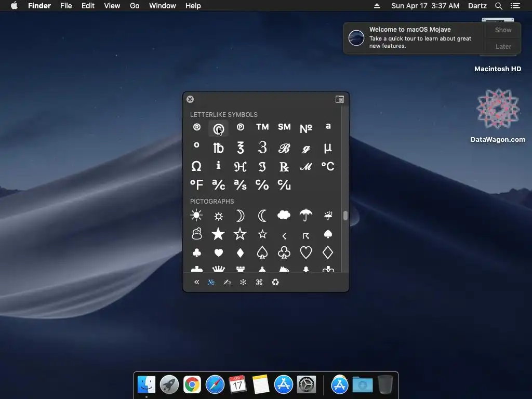Open Calendar from the Dock
Image resolution: width=532 pixels, height=399 pixels.
pyautogui.click(x=237, y=385)
